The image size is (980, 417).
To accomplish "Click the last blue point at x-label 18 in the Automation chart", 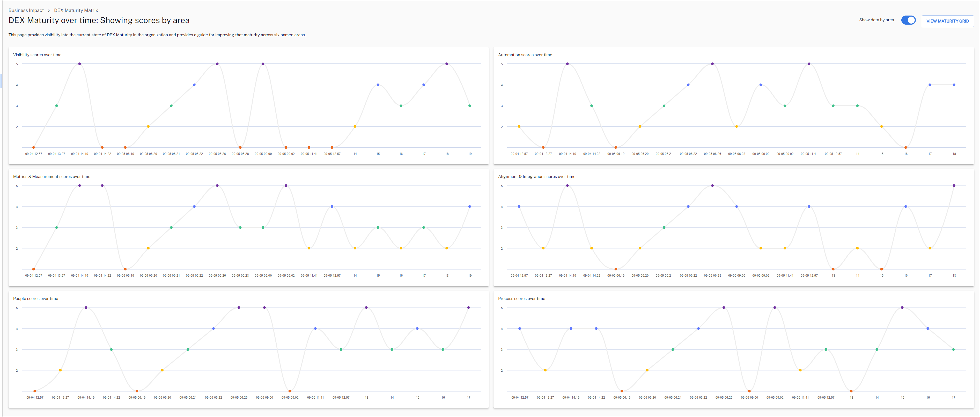I will coord(954,85).
